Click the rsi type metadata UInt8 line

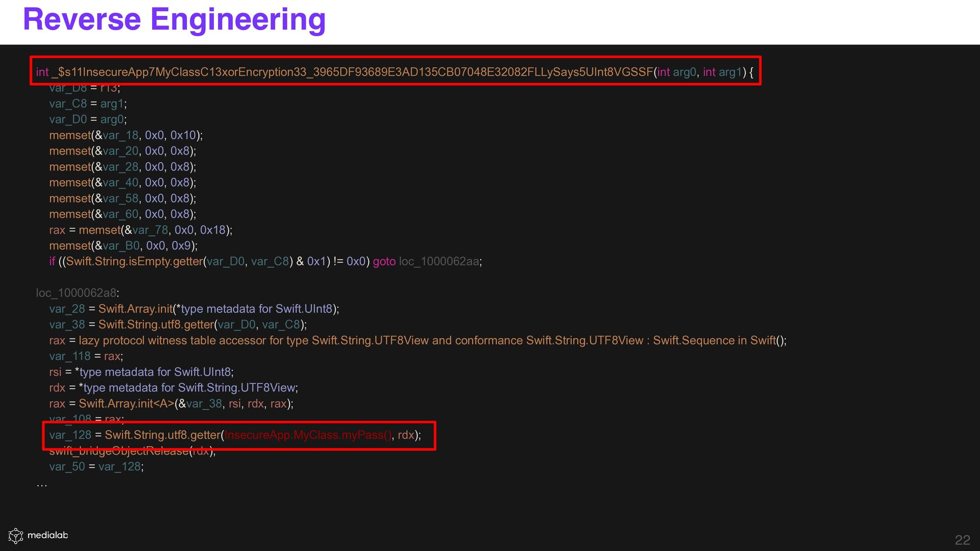141,372
